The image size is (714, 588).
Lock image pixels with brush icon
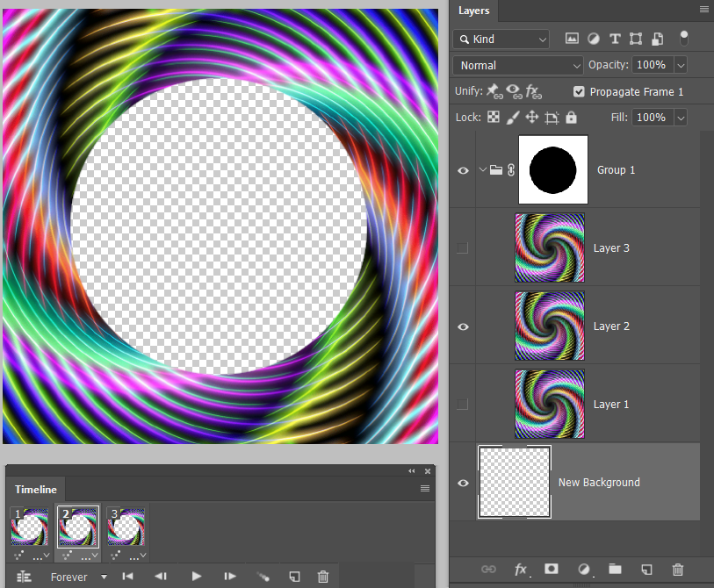(512, 118)
